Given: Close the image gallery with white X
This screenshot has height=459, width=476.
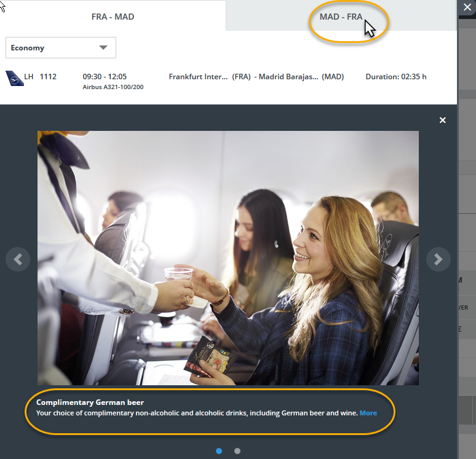Looking at the screenshot, I should coord(442,120).
